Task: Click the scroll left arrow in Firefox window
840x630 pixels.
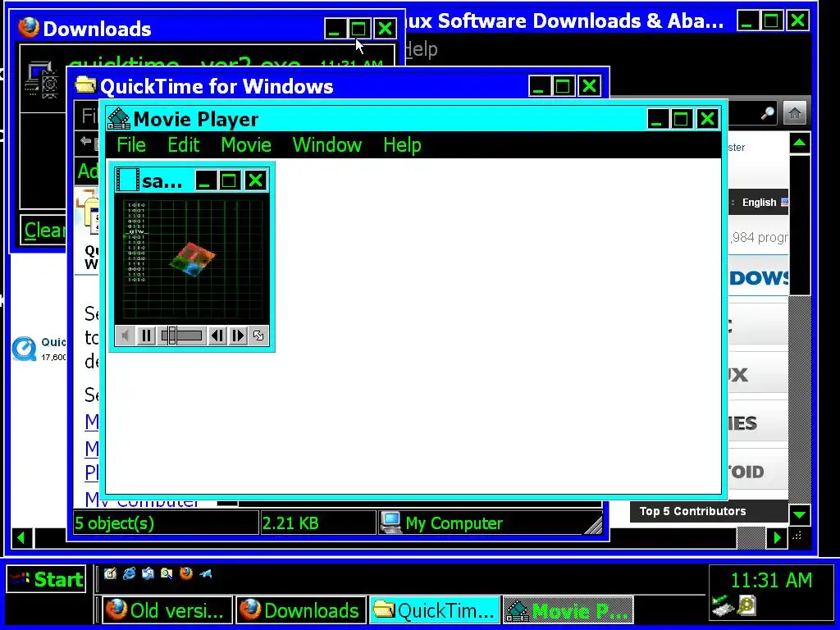Action: pyautogui.click(x=21, y=538)
